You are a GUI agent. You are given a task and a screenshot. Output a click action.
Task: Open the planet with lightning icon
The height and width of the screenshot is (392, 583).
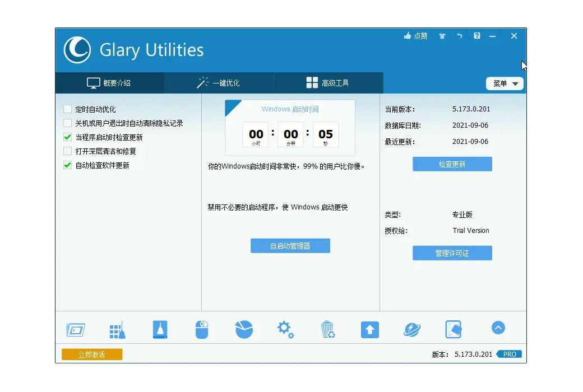(411, 330)
